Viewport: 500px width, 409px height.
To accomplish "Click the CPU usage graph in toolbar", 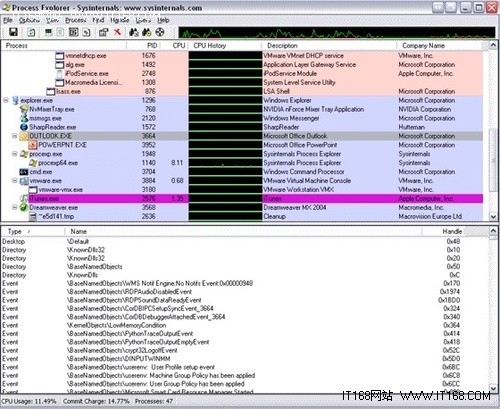I will tap(337, 33).
